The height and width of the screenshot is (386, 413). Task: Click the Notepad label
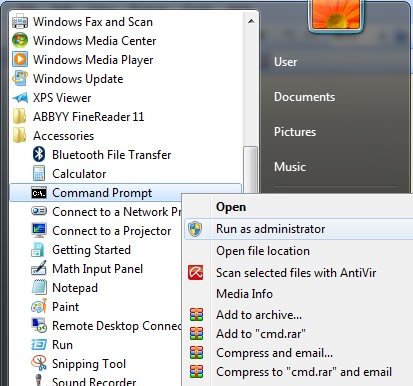75,288
